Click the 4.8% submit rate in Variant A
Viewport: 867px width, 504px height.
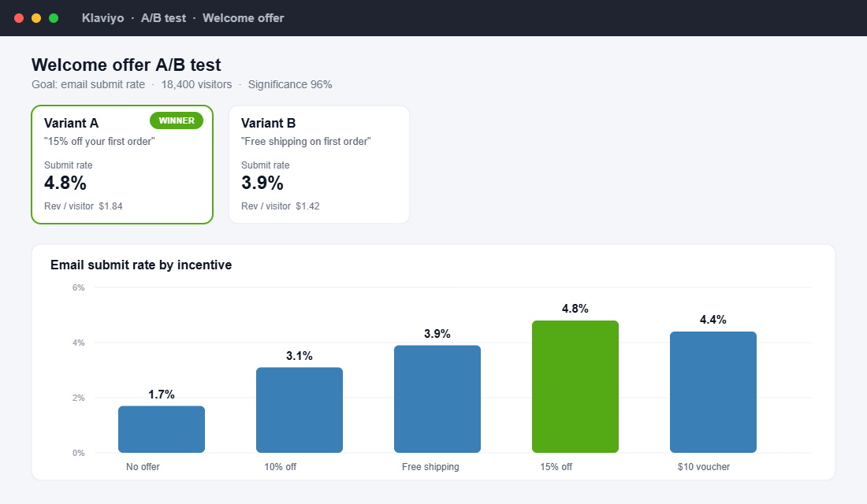point(65,183)
